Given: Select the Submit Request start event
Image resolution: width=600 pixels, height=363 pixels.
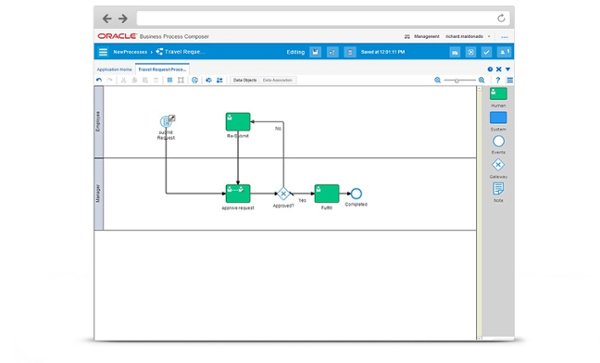Looking at the screenshot, I should pos(166,122).
